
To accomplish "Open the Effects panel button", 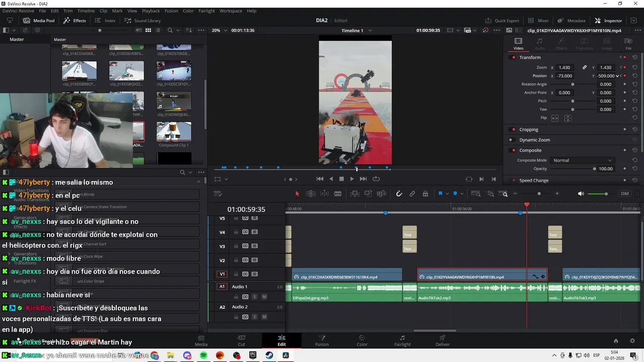I will tap(74, 21).
